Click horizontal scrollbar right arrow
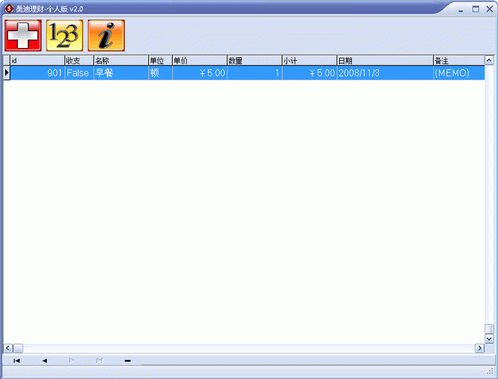This screenshot has height=379, width=498. pos(480,348)
